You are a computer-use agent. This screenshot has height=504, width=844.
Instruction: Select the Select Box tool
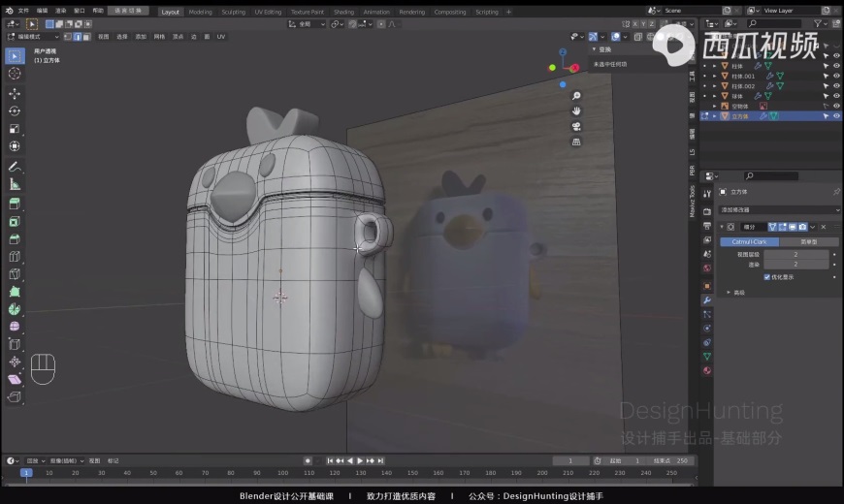click(x=15, y=56)
